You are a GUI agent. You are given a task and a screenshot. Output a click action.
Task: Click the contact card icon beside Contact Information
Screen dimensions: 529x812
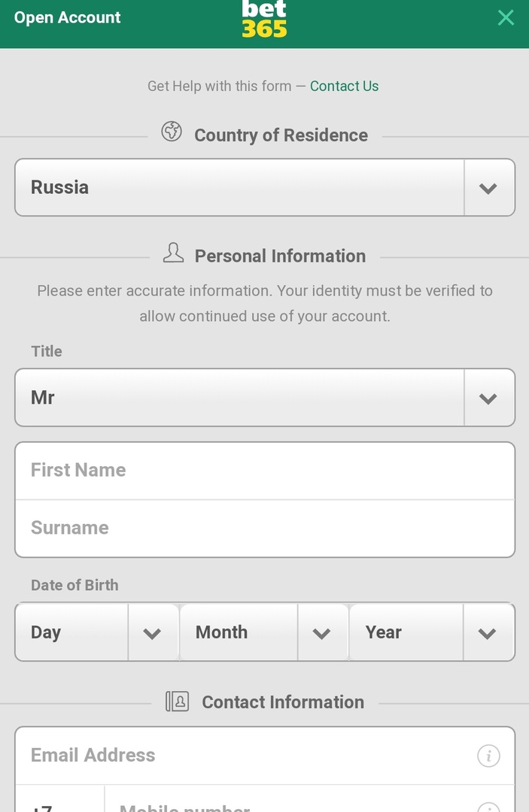tap(177, 701)
